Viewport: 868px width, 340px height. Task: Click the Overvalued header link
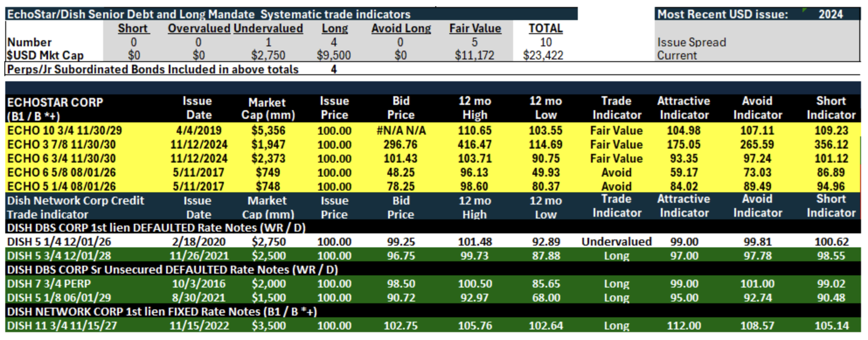[x=199, y=28]
